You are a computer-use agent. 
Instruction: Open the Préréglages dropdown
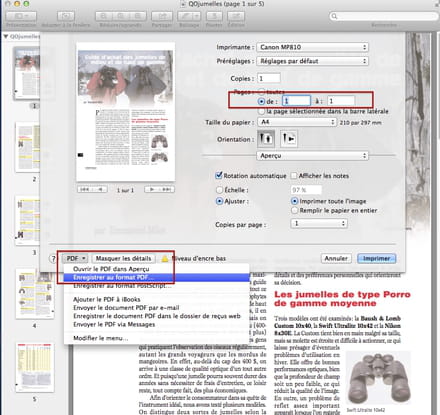(312, 61)
